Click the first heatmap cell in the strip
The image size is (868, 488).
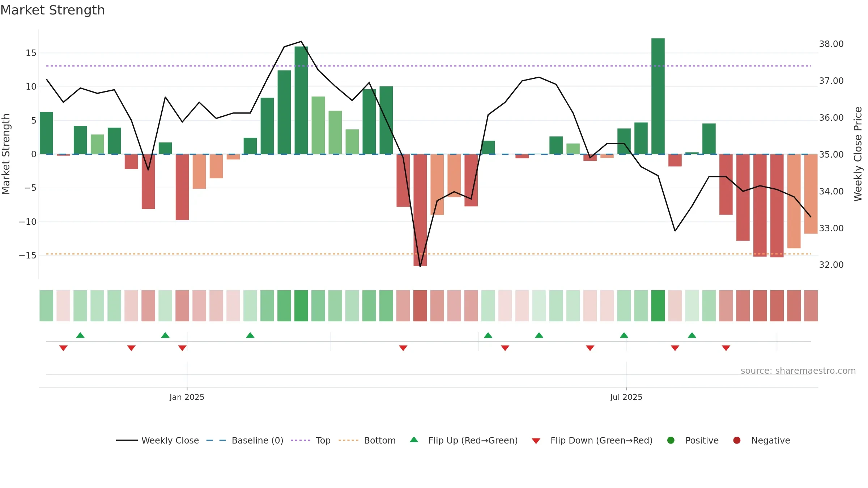(46, 306)
